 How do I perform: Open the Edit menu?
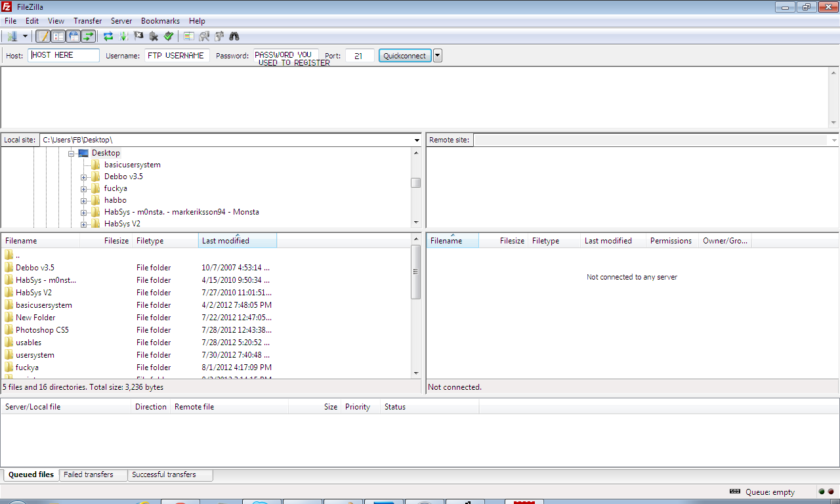pyautogui.click(x=32, y=21)
